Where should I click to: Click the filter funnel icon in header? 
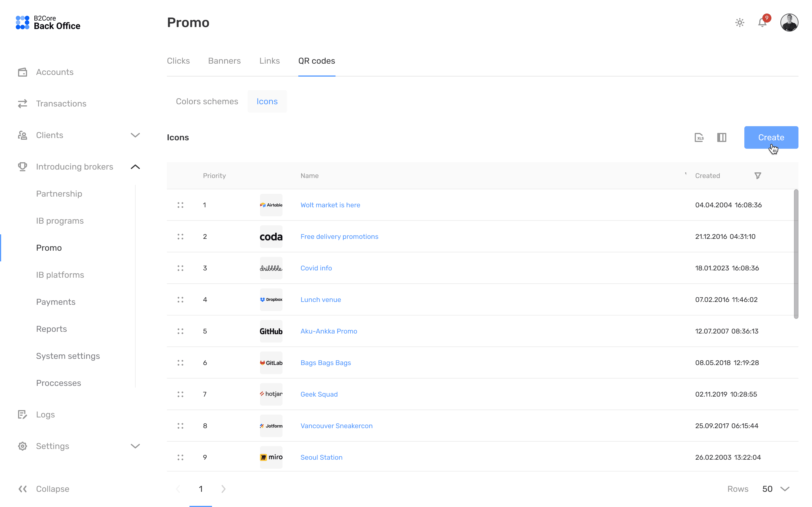point(758,176)
